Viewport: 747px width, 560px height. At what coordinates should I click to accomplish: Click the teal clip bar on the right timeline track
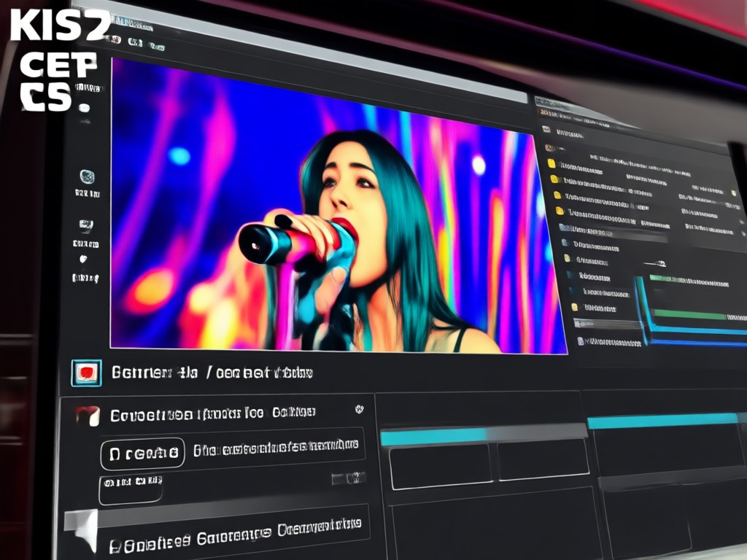[663, 421]
